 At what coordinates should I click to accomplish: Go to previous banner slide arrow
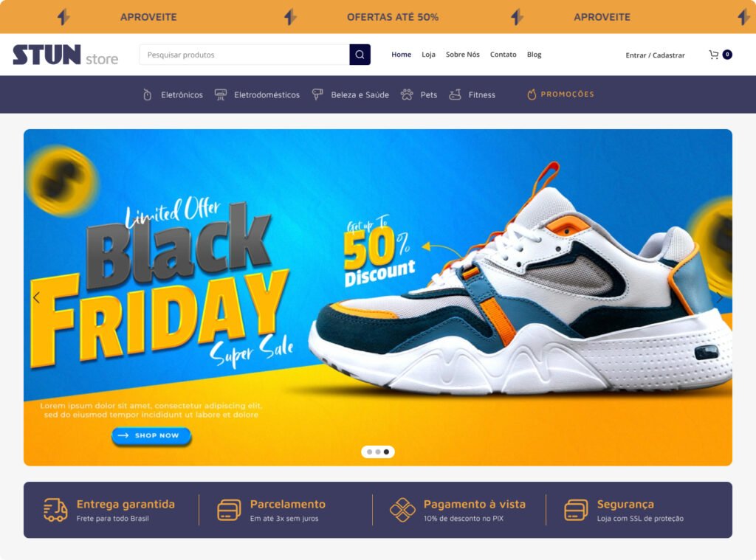(37, 297)
